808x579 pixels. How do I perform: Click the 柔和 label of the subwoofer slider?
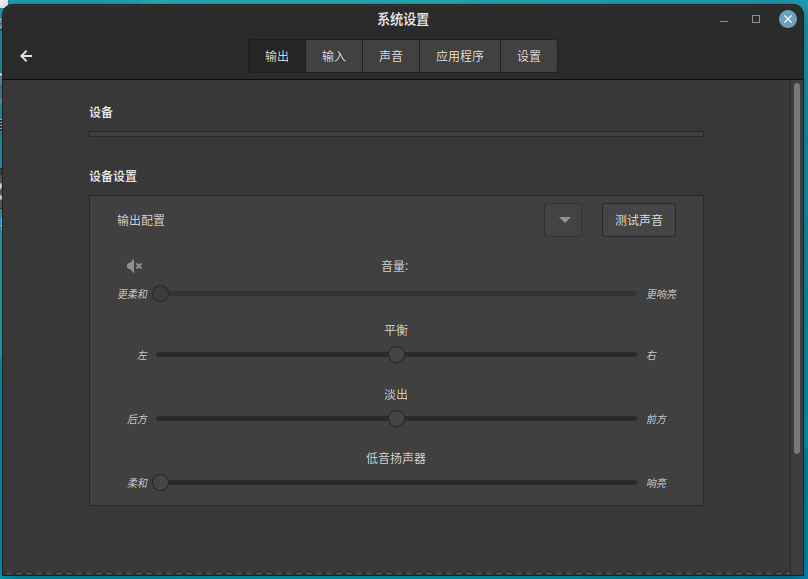tap(137, 483)
